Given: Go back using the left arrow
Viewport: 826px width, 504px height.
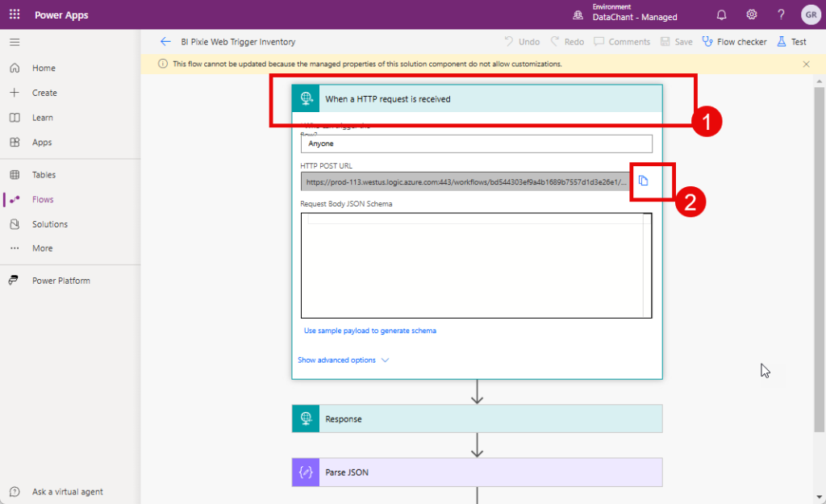Looking at the screenshot, I should coord(165,42).
